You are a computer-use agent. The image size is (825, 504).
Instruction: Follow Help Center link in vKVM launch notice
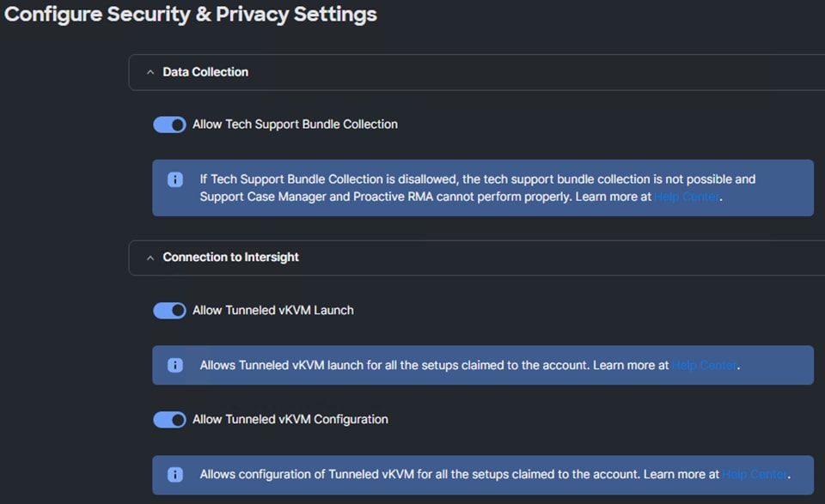(705, 365)
